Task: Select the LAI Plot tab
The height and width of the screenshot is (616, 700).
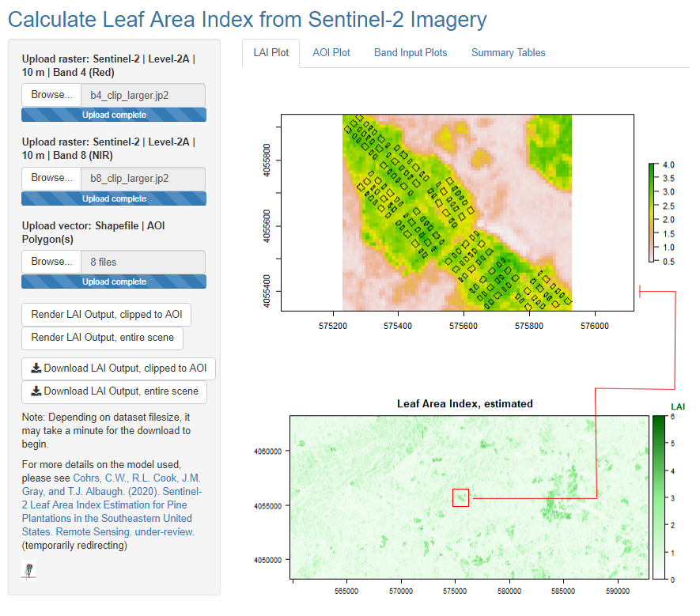Action: (271, 52)
